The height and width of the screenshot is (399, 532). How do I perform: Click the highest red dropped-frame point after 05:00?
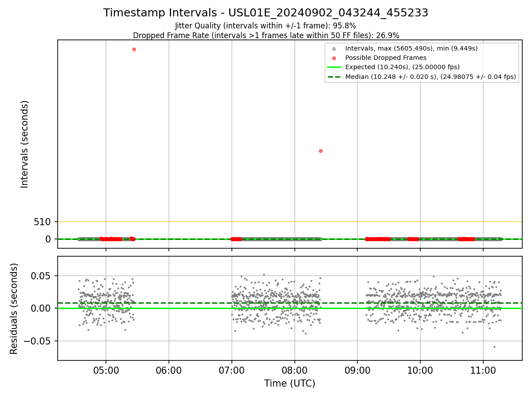pyautogui.click(x=134, y=49)
